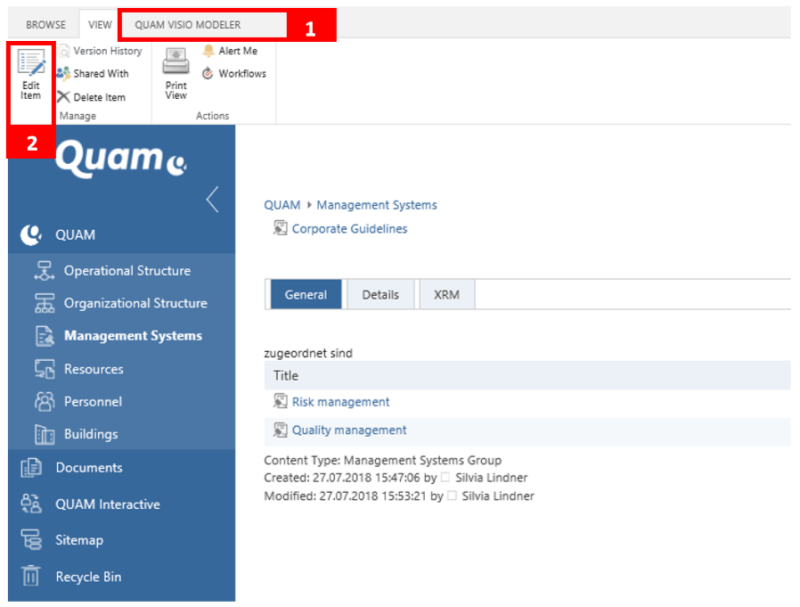Go to Personnel in sidebar
Screen dimensions: 800x607
[x=93, y=401]
